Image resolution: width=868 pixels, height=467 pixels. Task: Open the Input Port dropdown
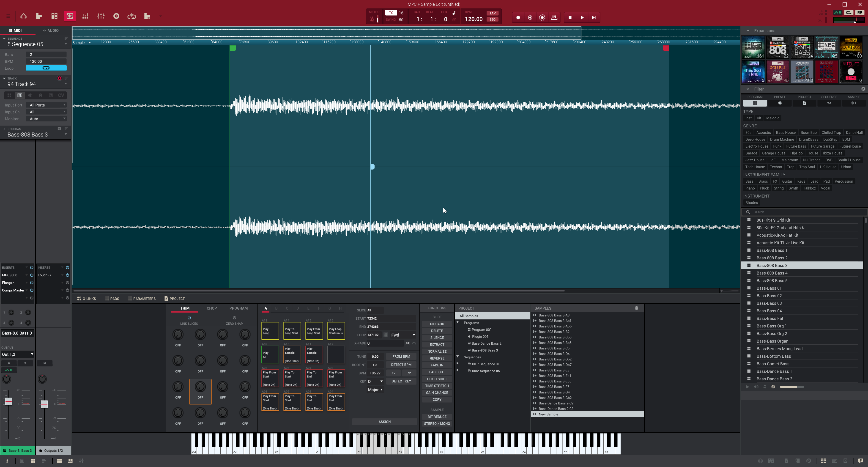click(46, 105)
